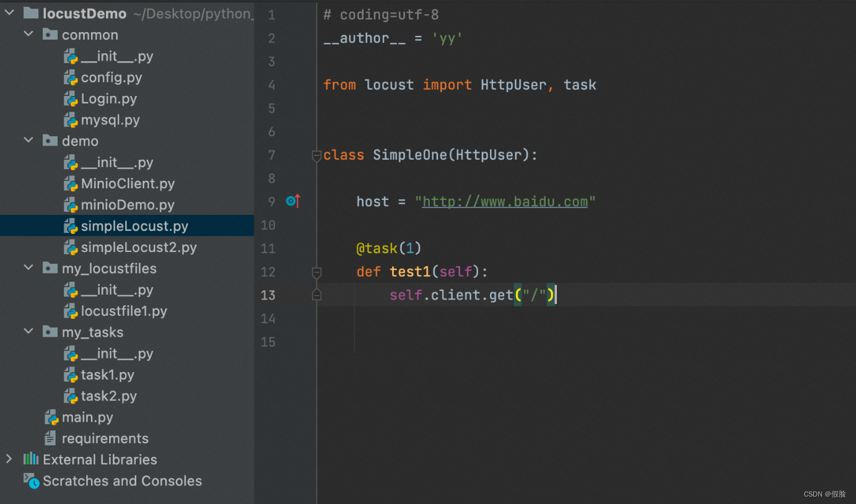Click line number 10 in the gutter

coord(268,225)
